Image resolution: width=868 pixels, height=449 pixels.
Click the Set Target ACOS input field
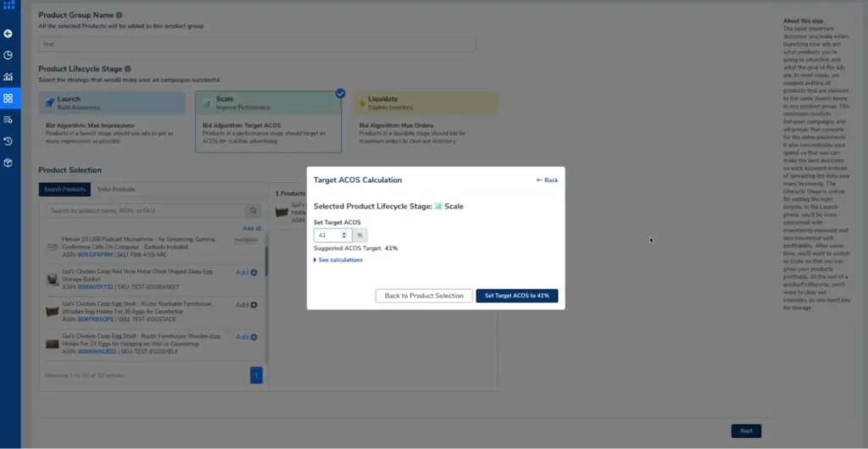pyautogui.click(x=331, y=235)
